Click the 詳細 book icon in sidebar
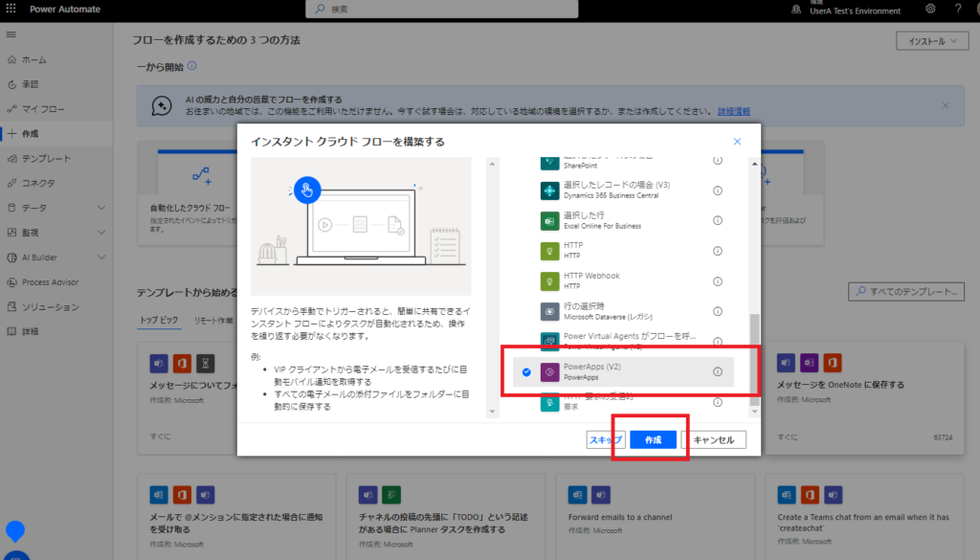This screenshot has width=980, height=560. [x=11, y=331]
